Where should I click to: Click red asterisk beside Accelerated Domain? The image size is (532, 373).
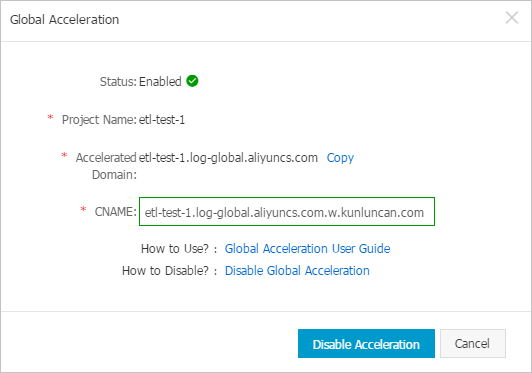tap(64, 156)
